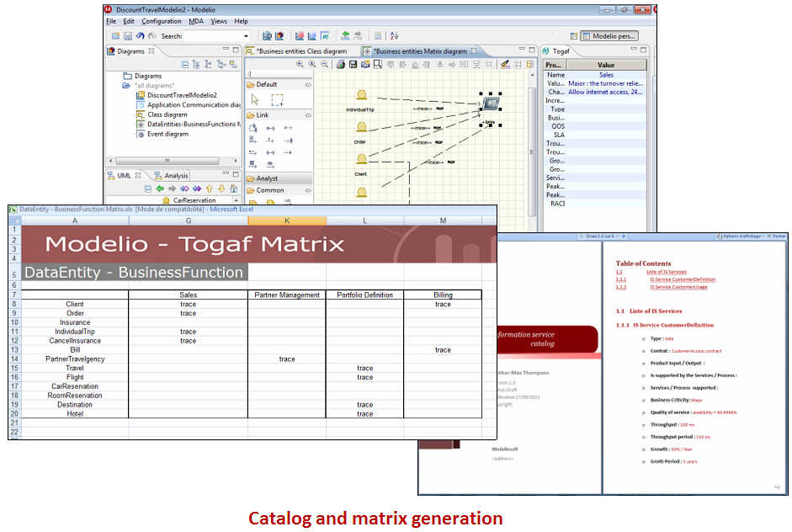Viewport: 792px width, 532px height.
Task: Zoom out on the matrix diagram
Action: (324, 64)
